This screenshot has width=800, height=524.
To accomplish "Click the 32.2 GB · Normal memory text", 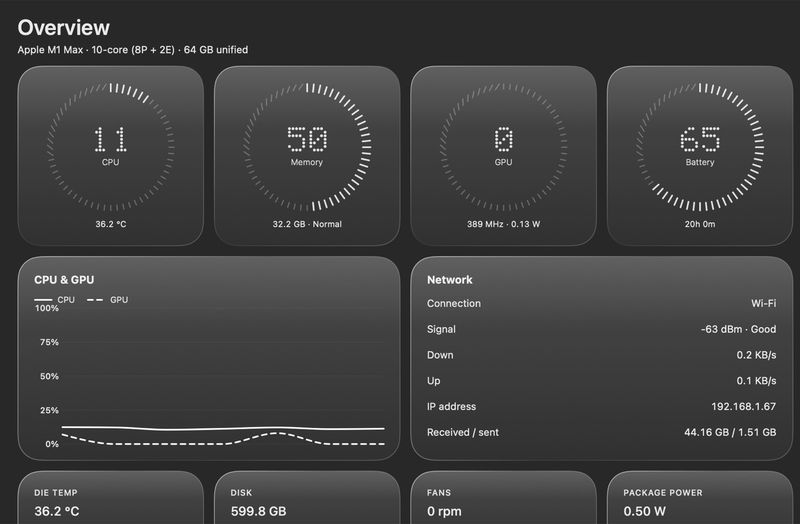I will click(307, 224).
